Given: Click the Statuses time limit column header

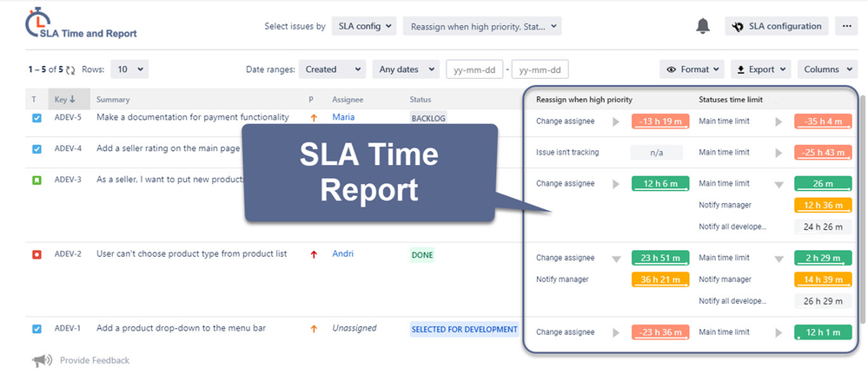Looking at the screenshot, I should (731, 100).
